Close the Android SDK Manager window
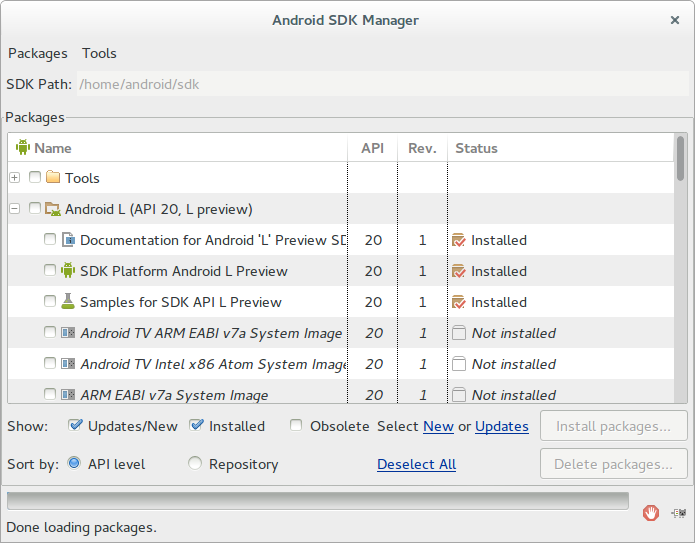The height and width of the screenshot is (543, 695). coord(675,20)
